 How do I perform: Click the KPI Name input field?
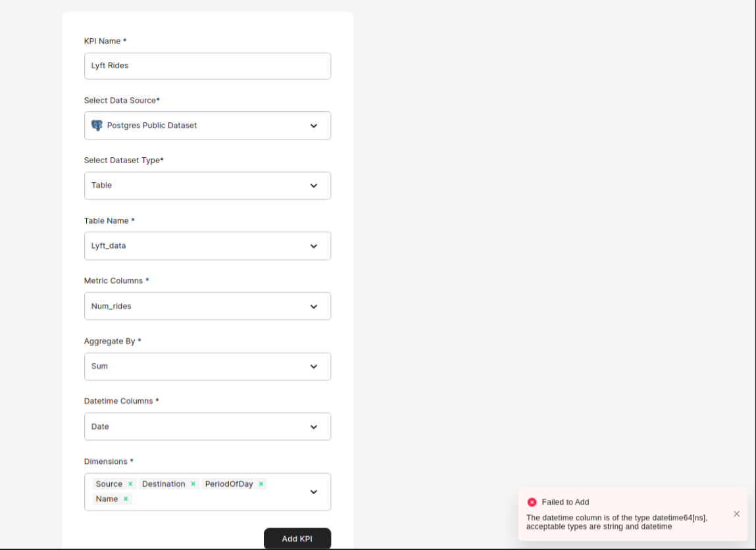207,66
